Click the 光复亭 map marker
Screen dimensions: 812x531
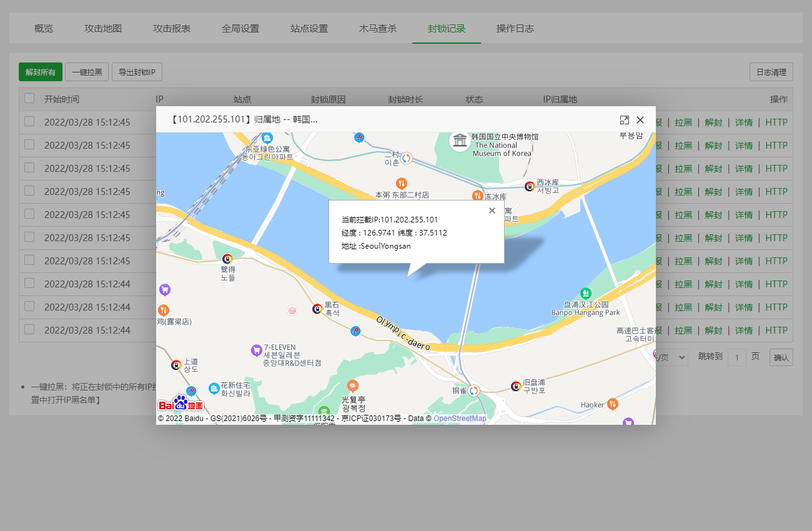353,386
